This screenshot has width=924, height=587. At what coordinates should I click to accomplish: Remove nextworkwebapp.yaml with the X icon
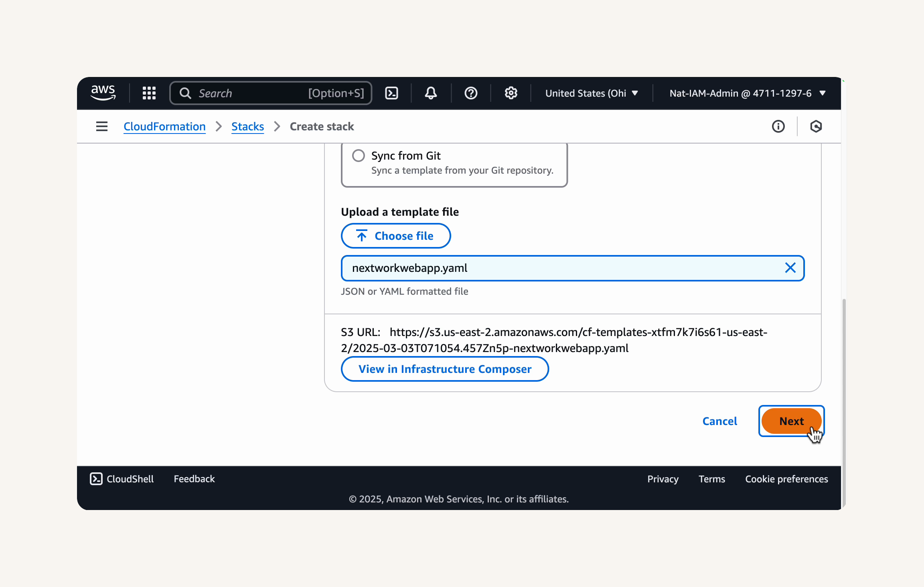tap(790, 268)
